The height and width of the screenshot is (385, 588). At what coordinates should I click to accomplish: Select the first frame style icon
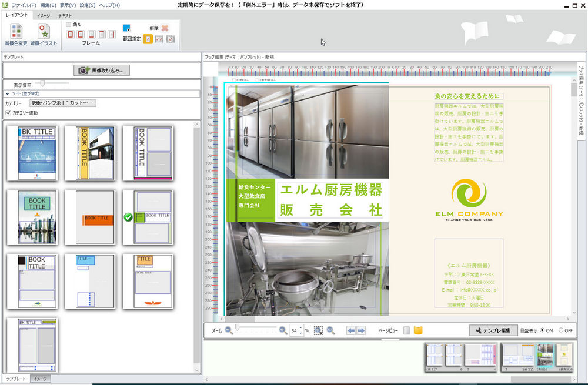tap(71, 35)
